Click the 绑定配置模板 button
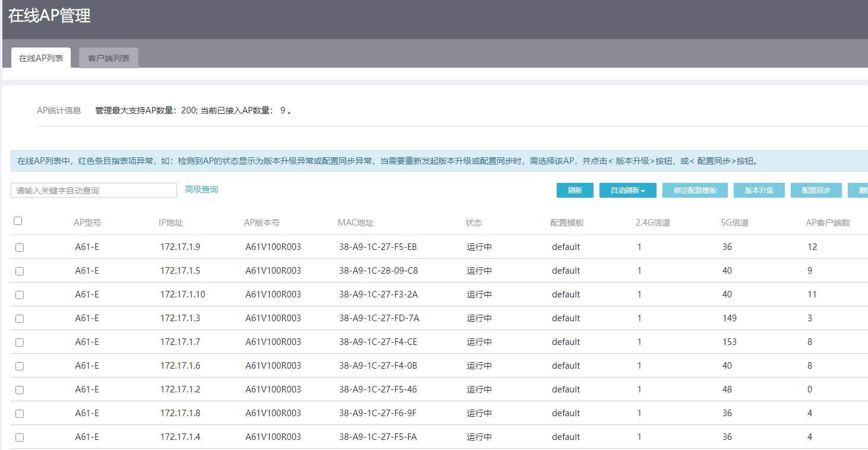 [x=695, y=191]
